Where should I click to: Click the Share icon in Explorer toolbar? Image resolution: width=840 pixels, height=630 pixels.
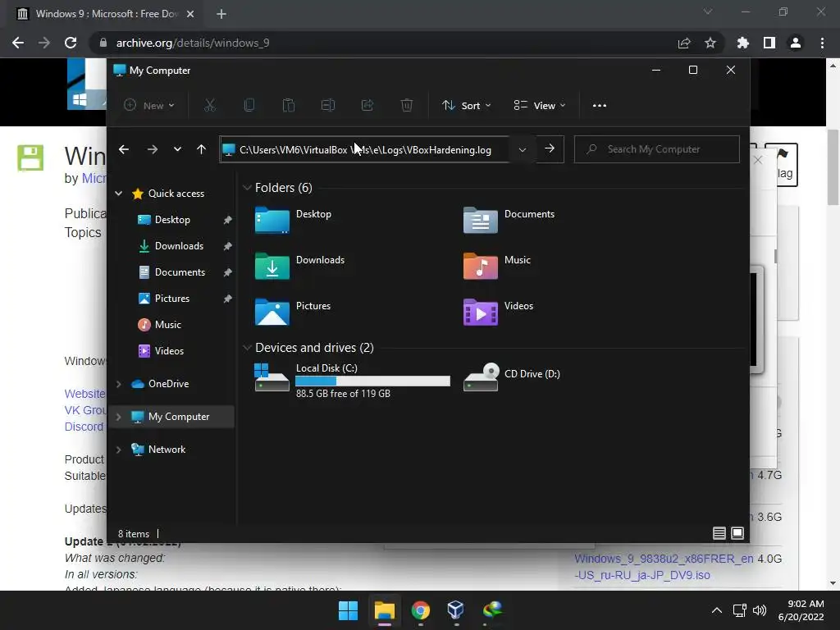coord(367,106)
